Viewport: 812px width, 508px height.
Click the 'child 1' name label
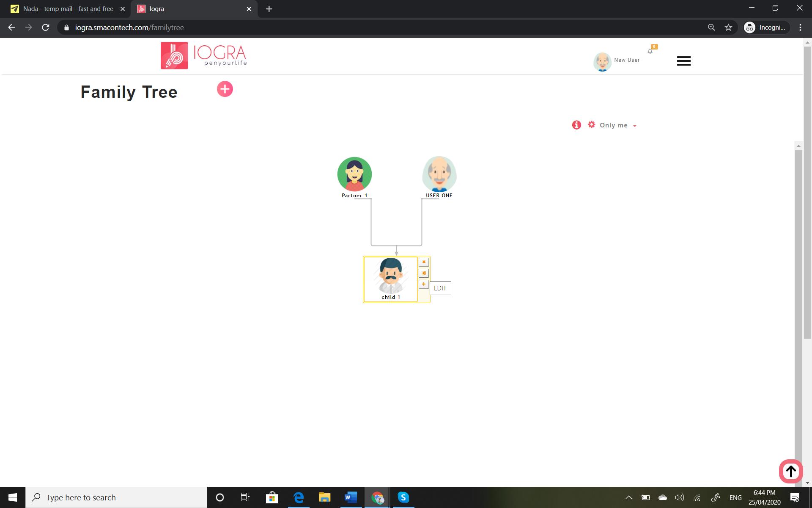pyautogui.click(x=390, y=297)
